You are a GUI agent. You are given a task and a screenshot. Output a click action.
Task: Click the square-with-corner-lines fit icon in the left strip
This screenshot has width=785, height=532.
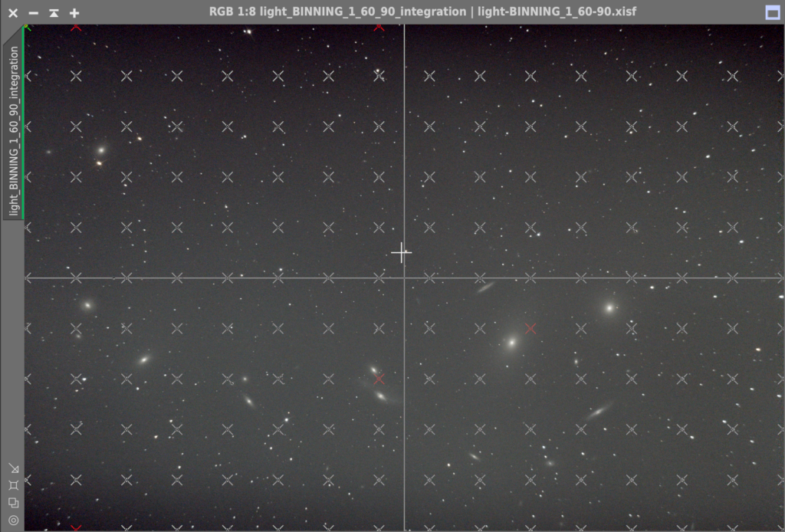pyautogui.click(x=14, y=485)
